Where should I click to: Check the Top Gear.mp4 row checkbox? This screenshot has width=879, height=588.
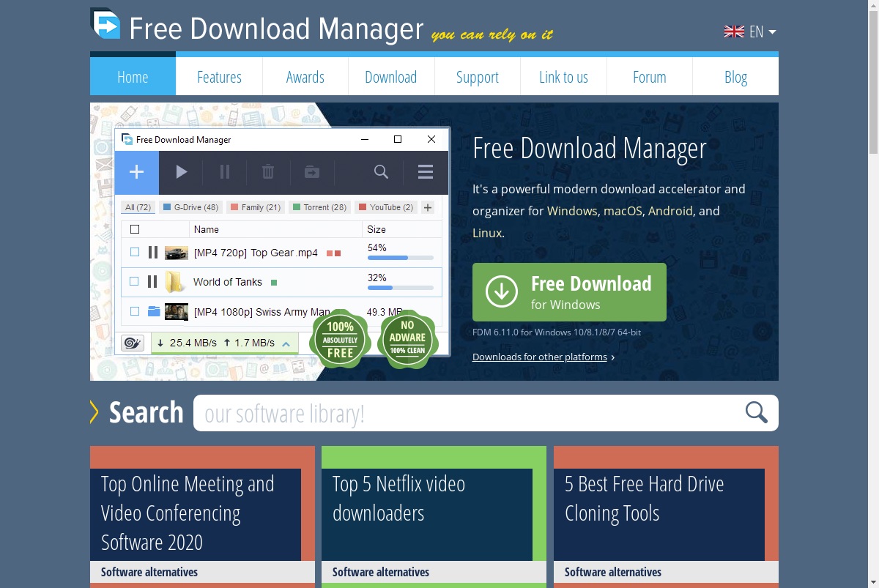(x=135, y=252)
